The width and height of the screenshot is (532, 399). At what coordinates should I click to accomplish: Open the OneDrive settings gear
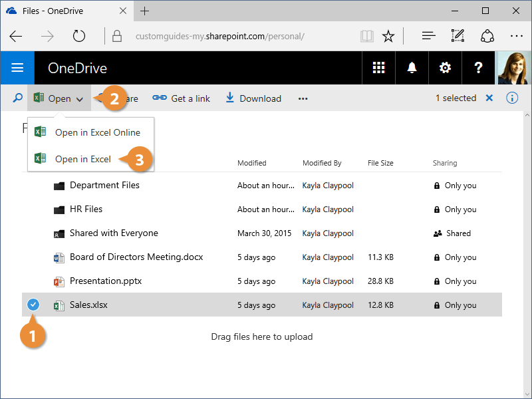[445, 68]
